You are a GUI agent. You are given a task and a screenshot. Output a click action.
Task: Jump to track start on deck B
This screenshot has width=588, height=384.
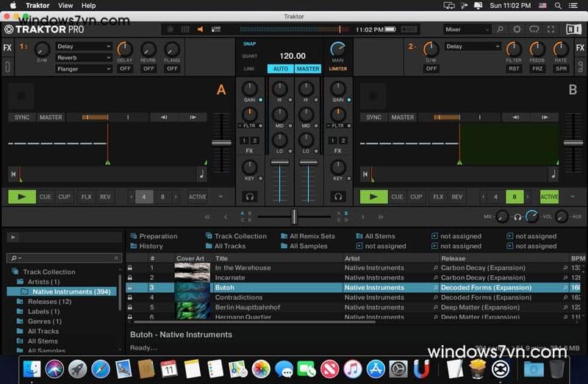coord(365,174)
